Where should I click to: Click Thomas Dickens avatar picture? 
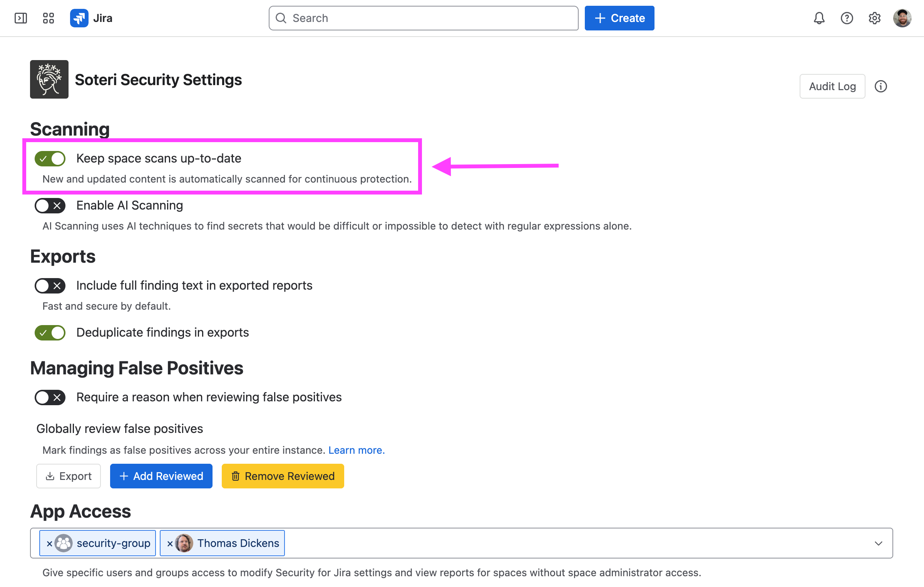(x=184, y=543)
